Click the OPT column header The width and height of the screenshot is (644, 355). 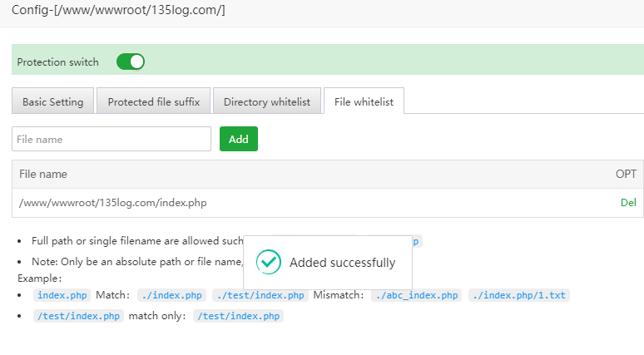click(626, 174)
